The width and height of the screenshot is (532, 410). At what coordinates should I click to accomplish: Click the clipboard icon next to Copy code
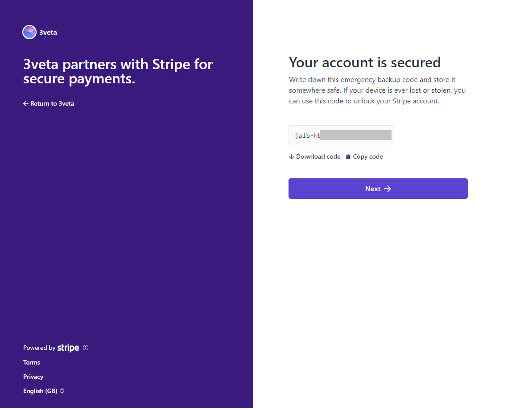point(348,156)
